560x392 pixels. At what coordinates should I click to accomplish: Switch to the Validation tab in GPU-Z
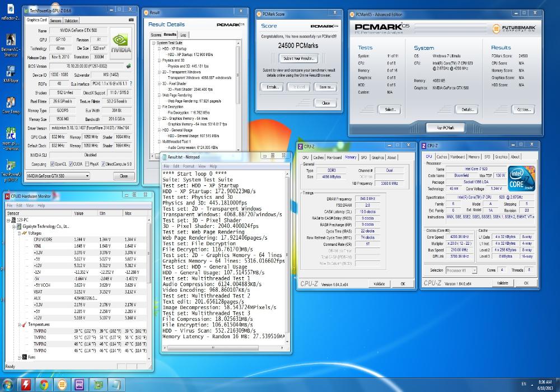(x=71, y=21)
